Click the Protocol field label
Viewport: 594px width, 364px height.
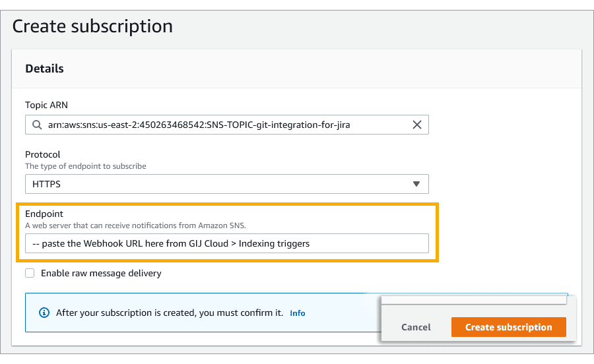(42, 154)
